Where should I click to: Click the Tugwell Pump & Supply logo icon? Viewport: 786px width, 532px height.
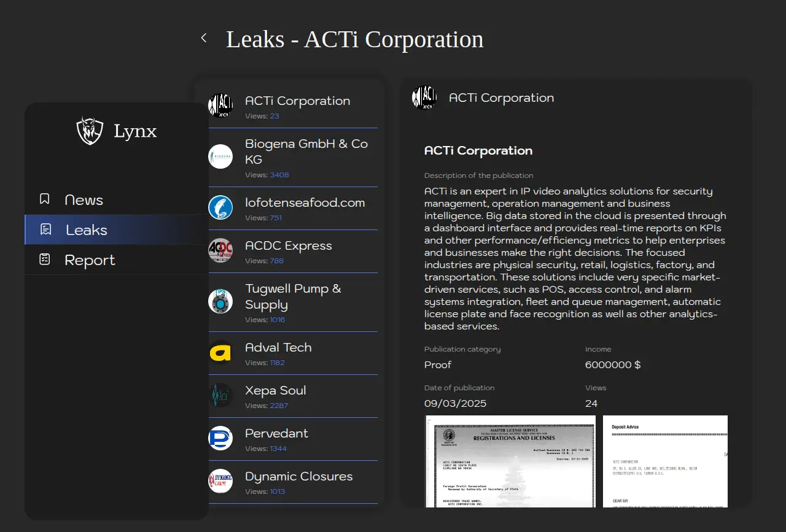[x=220, y=301]
